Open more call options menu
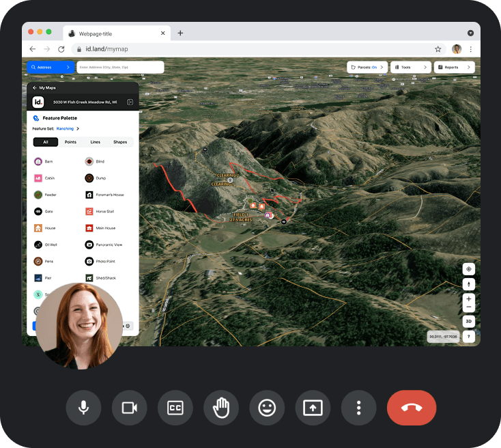The image size is (501, 448). pos(359,408)
